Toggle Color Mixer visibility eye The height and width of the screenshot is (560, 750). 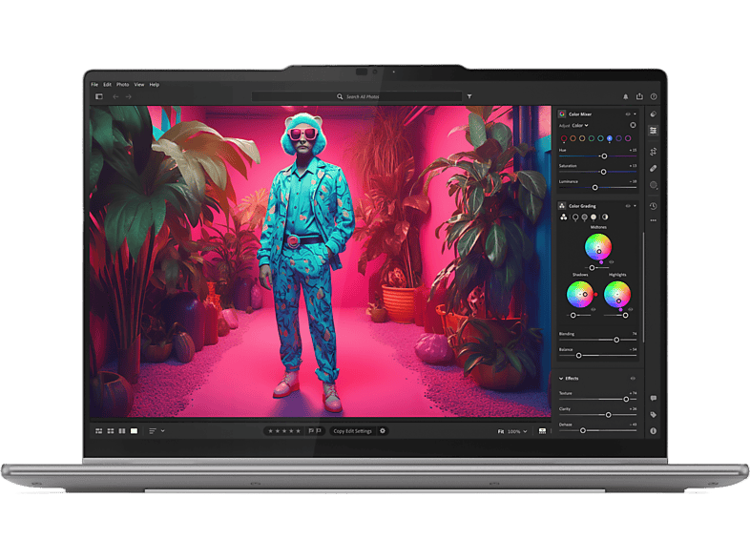[628, 114]
